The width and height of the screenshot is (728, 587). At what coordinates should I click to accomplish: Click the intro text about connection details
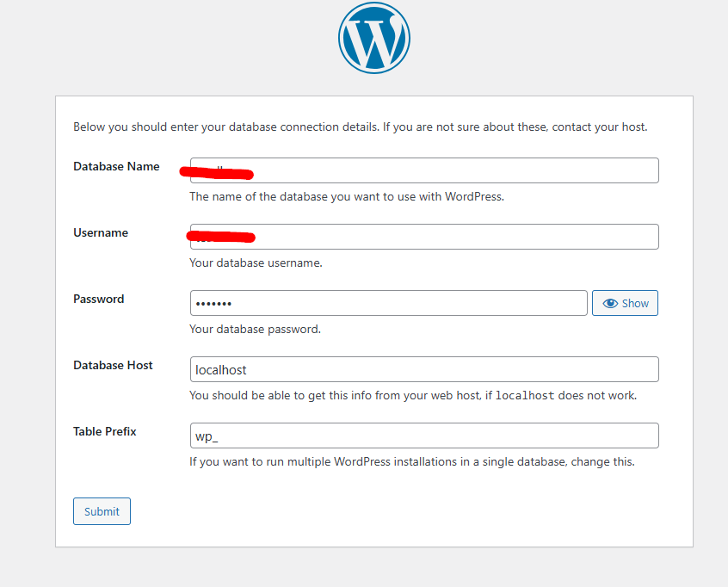(360, 127)
